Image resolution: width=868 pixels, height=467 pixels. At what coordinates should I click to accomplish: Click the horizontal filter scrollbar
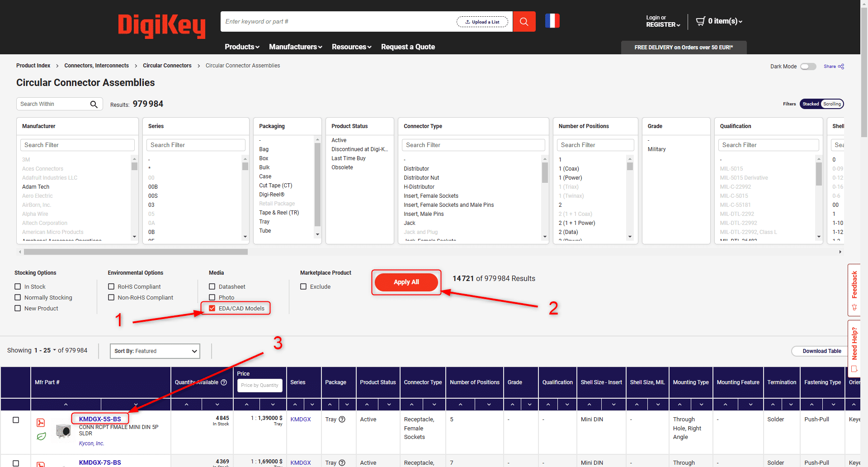pyautogui.click(x=136, y=252)
